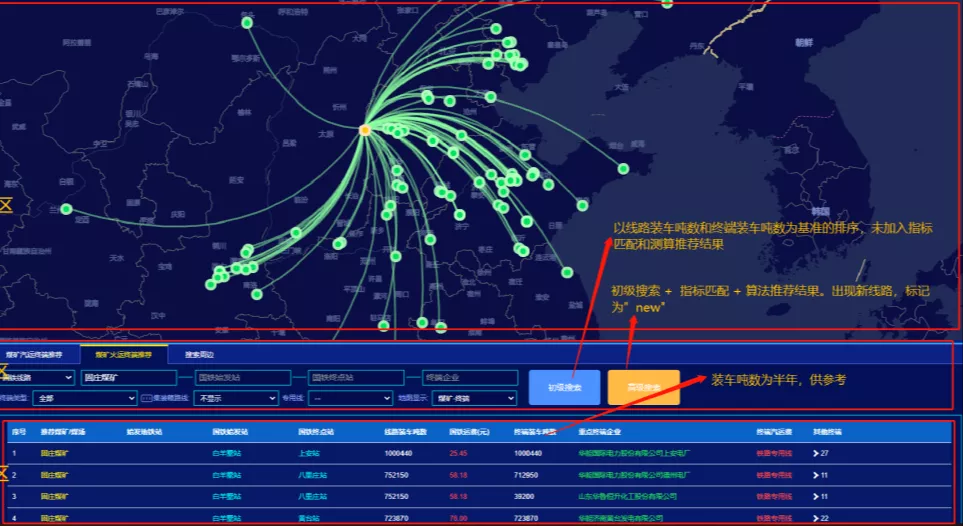Click the 序号 column header
This screenshot has width=963, height=526.
point(19,432)
